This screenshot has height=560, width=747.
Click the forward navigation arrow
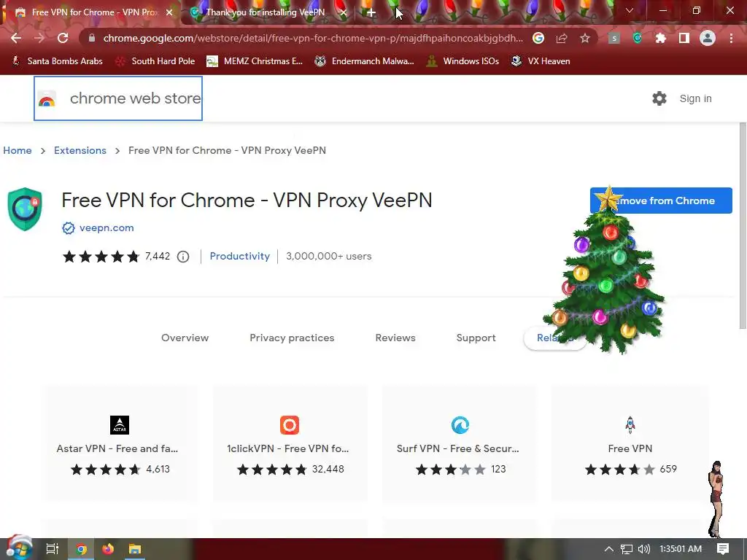point(39,38)
